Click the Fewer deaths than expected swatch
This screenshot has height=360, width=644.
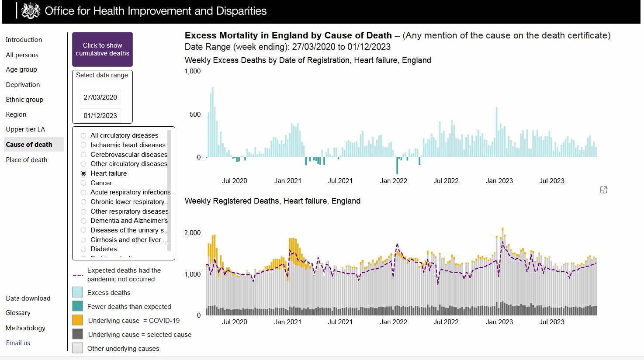coord(77,307)
